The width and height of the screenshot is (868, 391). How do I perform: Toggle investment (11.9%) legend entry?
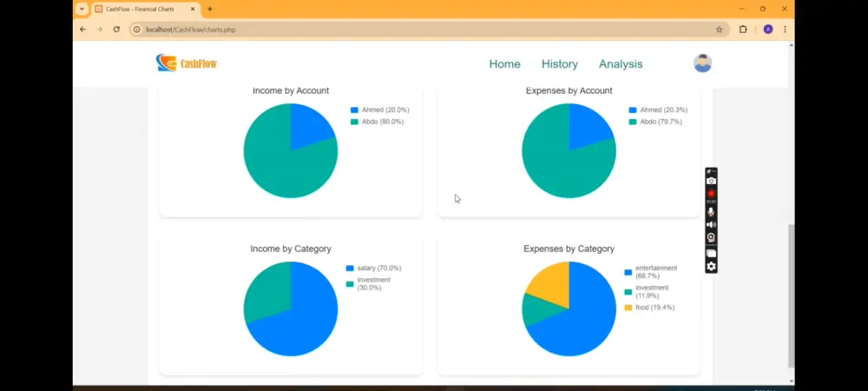coord(647,291)
